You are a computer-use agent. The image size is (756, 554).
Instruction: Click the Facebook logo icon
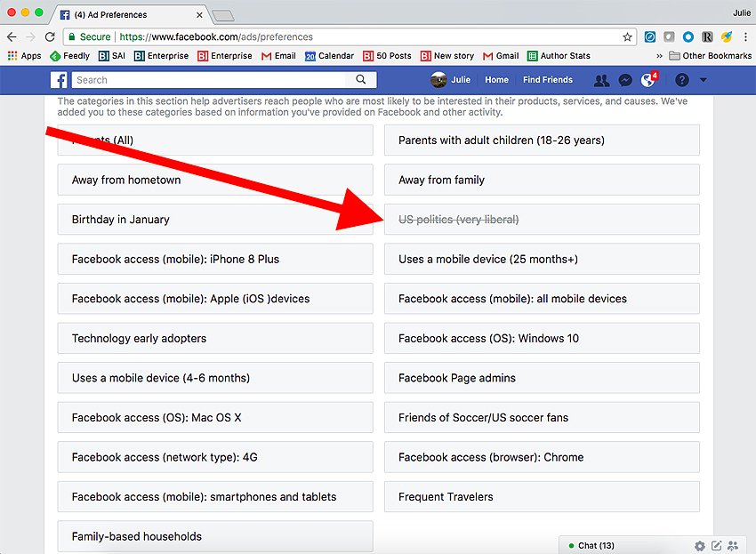(x=59, y=80)
